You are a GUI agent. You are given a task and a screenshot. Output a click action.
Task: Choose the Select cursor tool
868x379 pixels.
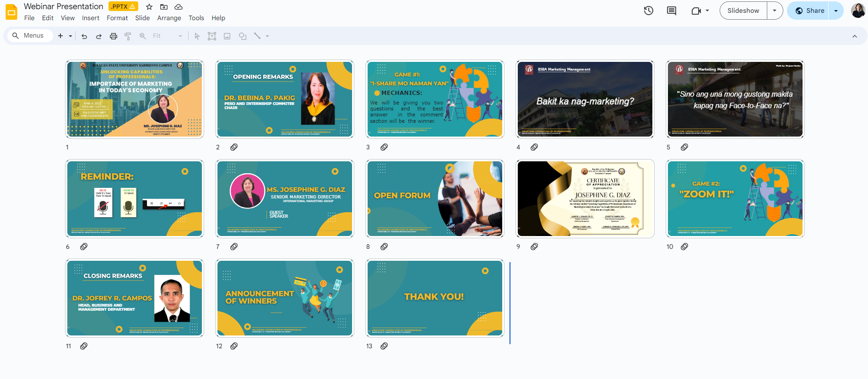tap(197, 36)
